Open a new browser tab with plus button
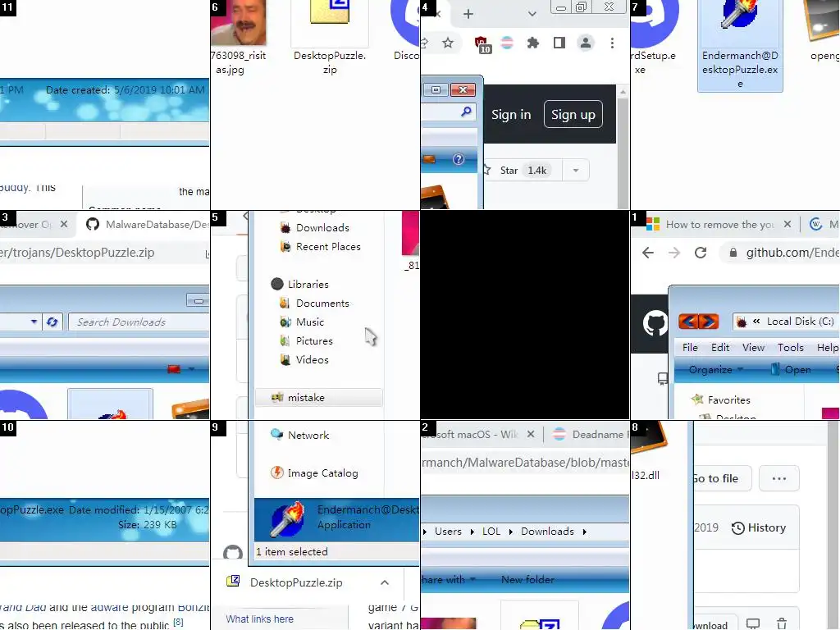 pyautogui.click(x=468, y=14)
